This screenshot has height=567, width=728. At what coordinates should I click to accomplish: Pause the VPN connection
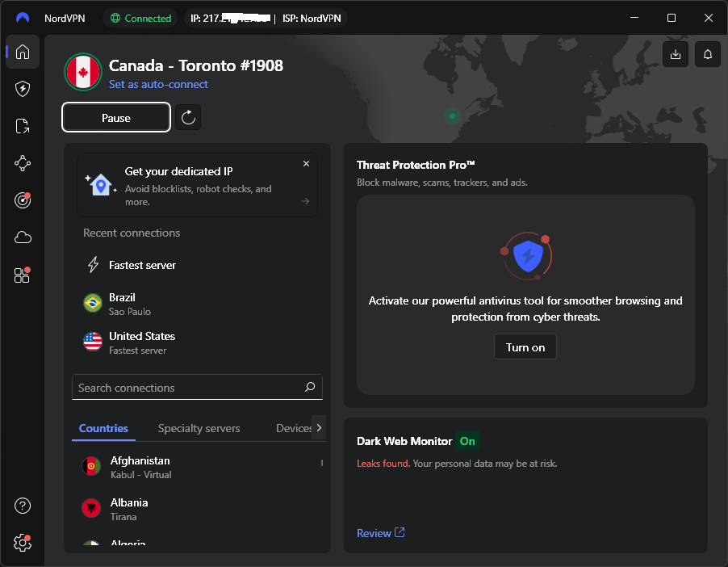point(116,118)
